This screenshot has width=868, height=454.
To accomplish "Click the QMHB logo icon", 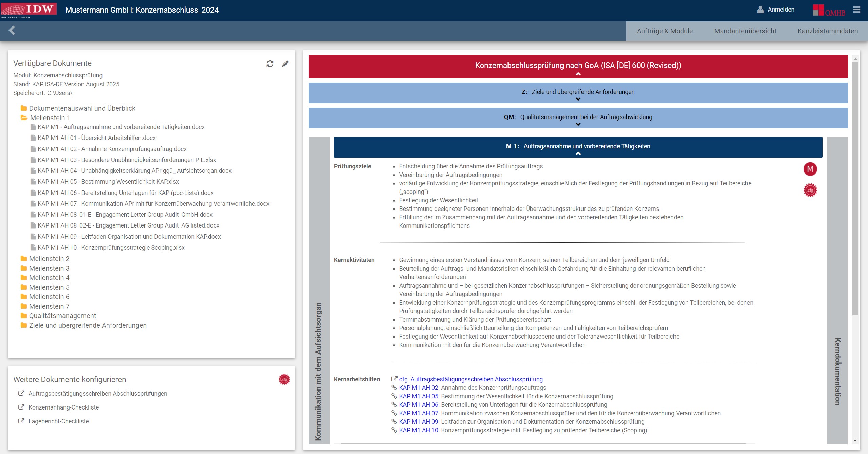I will click(829, 10).
